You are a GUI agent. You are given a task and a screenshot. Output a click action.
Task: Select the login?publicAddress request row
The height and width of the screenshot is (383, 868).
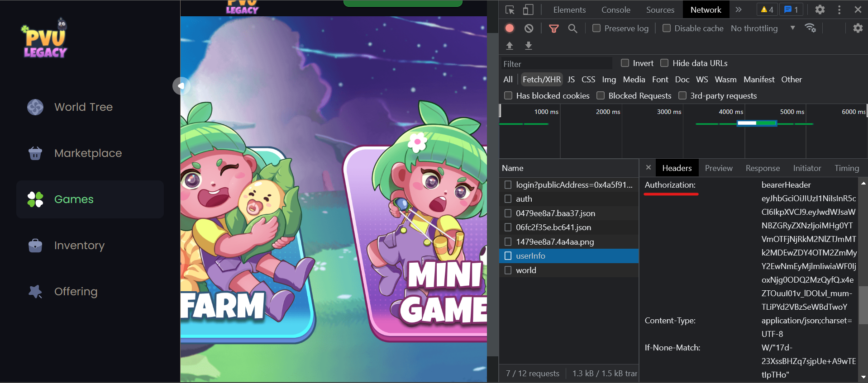(x=569, y=185)
